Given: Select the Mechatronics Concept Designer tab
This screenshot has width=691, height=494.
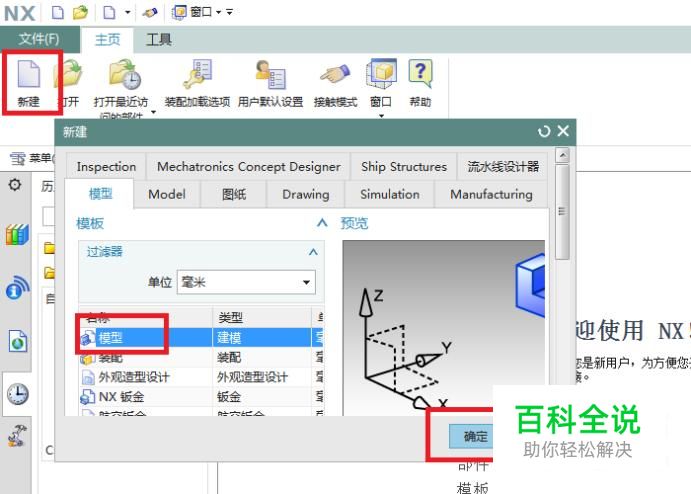Looking at the screenshot, I should [x=249, y=167].
